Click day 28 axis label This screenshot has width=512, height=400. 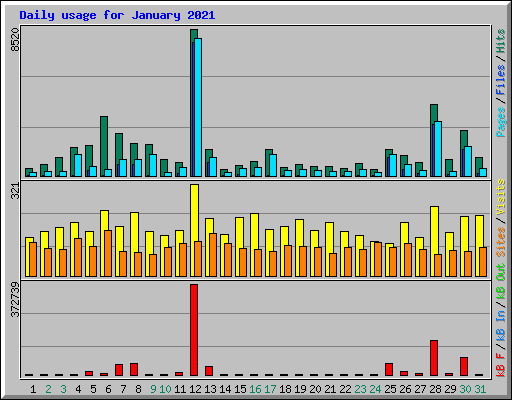[x=435, y=389]
